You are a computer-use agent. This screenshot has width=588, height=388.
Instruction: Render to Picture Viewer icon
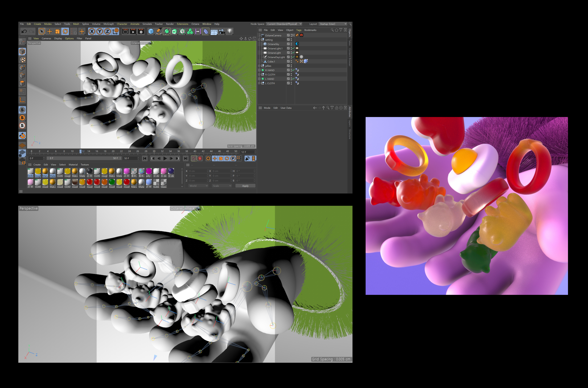pos(133,31)
